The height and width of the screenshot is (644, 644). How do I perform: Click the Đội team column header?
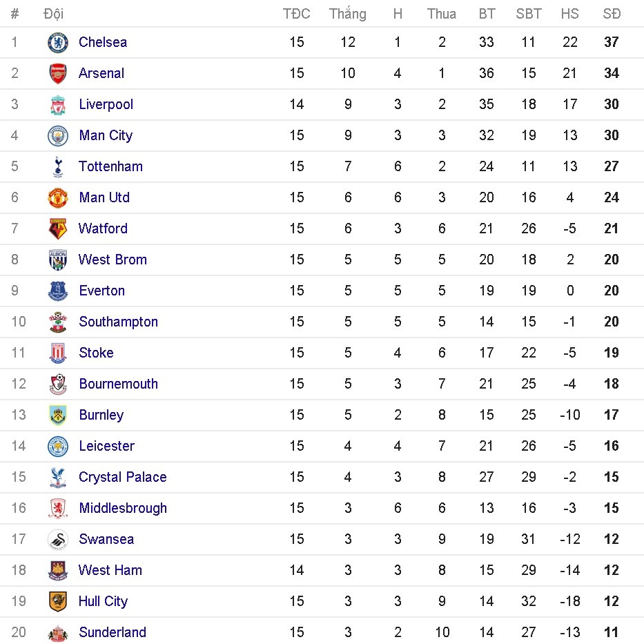click(x=53, y=14)
